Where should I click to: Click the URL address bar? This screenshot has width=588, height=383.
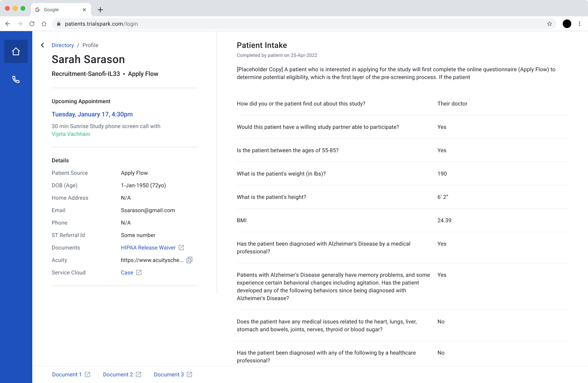(272, 24)
